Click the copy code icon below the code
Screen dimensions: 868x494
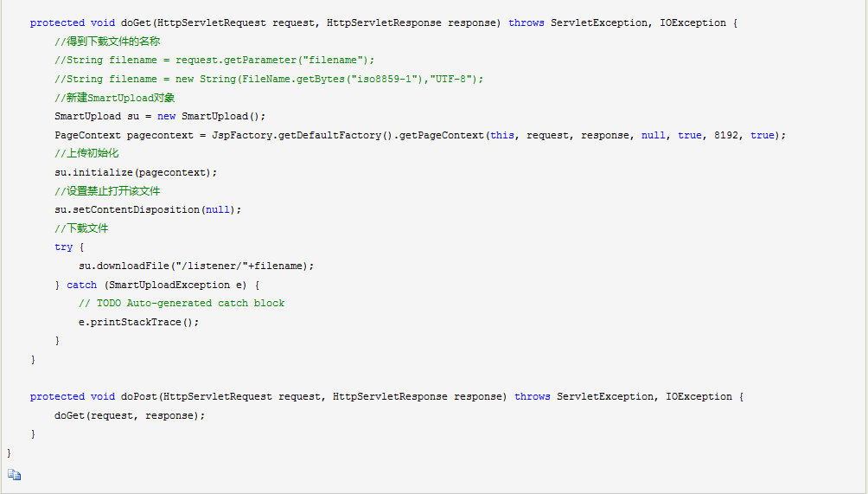coord(15,475)
